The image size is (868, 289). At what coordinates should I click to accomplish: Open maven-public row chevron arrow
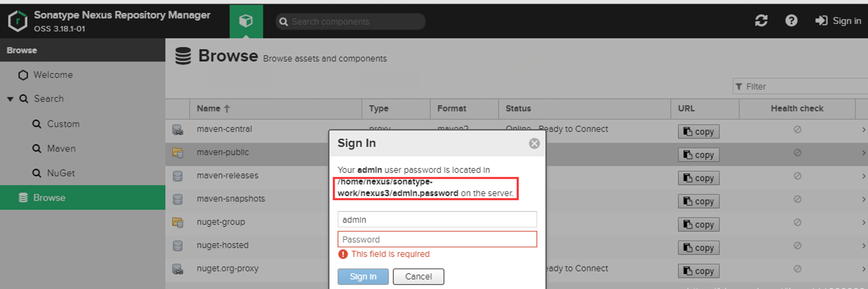tap(863, 153)
